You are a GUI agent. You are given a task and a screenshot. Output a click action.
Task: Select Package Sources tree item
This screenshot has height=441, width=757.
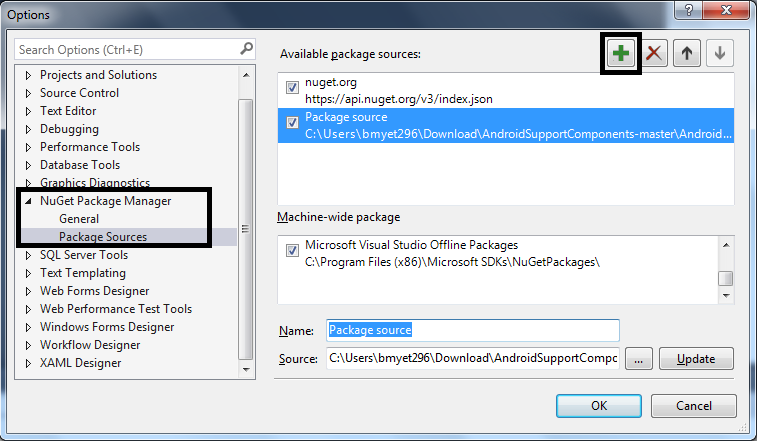point(103,237)
